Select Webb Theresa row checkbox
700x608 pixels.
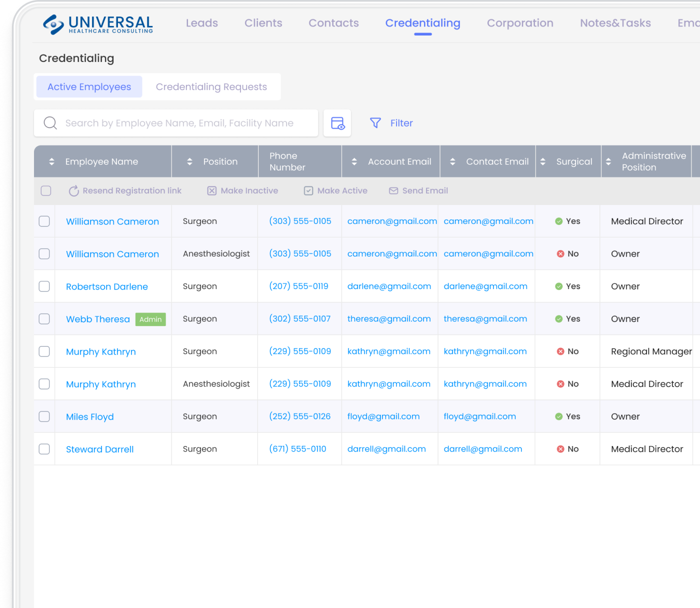(x=44, y=318)
